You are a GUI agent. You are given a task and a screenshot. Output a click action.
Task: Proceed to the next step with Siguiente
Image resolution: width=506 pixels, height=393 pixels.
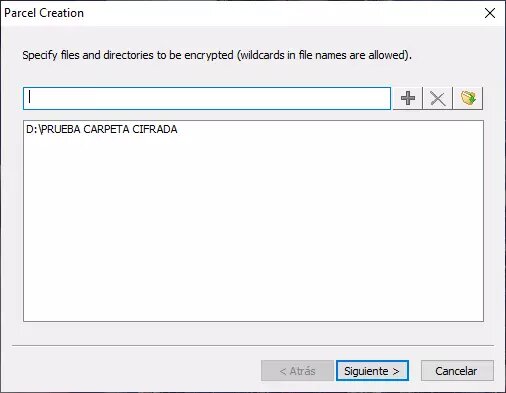[x=372, y=371]
